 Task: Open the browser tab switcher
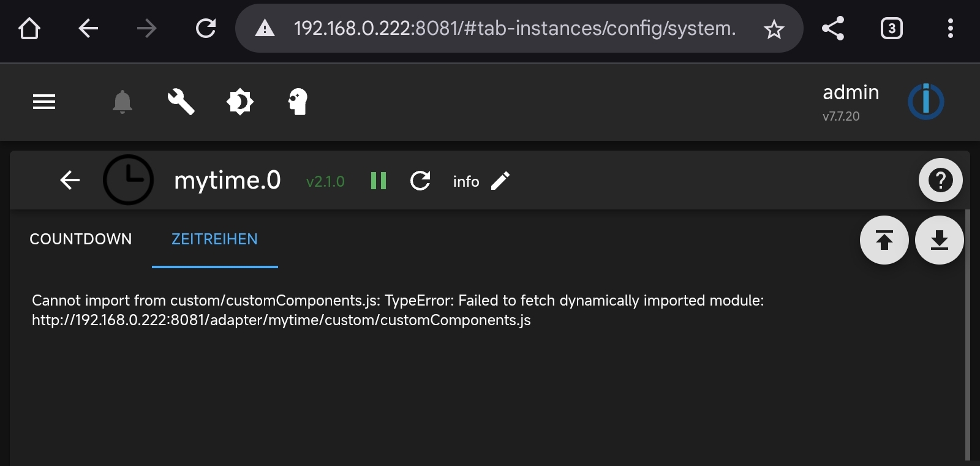coord(891,28)
